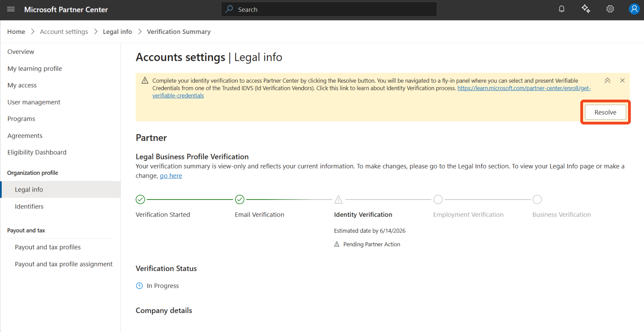Click the Email Verification checkmark step
644x332 pixels.
(x=240, y=200)
